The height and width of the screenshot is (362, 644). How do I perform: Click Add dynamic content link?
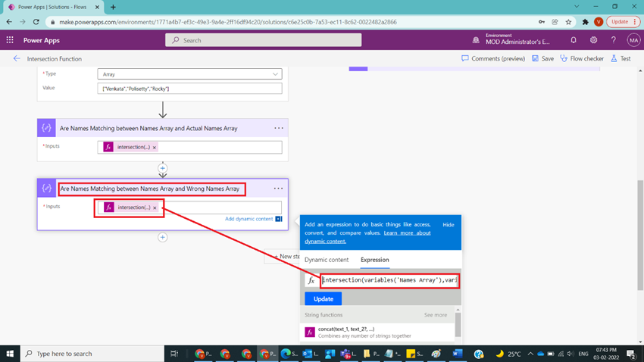249,219
